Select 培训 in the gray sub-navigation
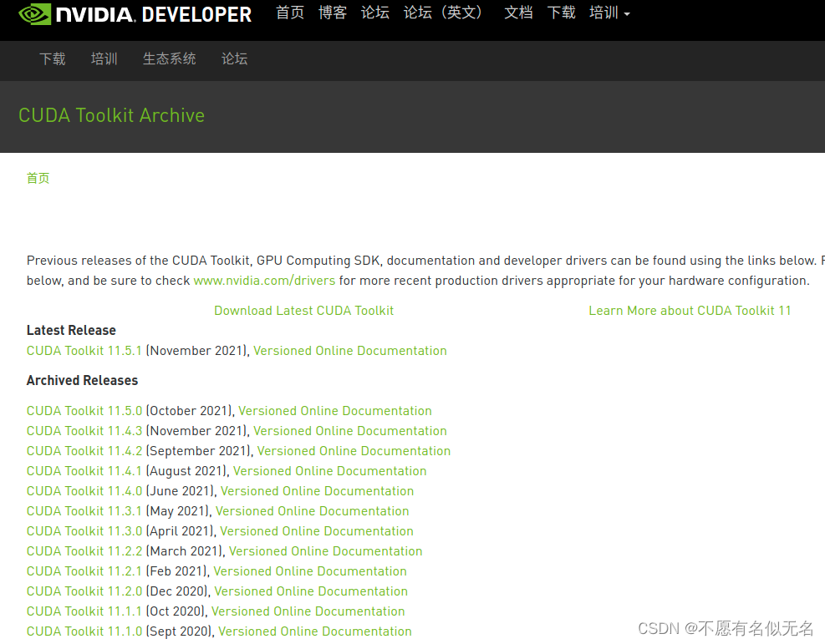825x644 pixels. click(x=104, y=58)
